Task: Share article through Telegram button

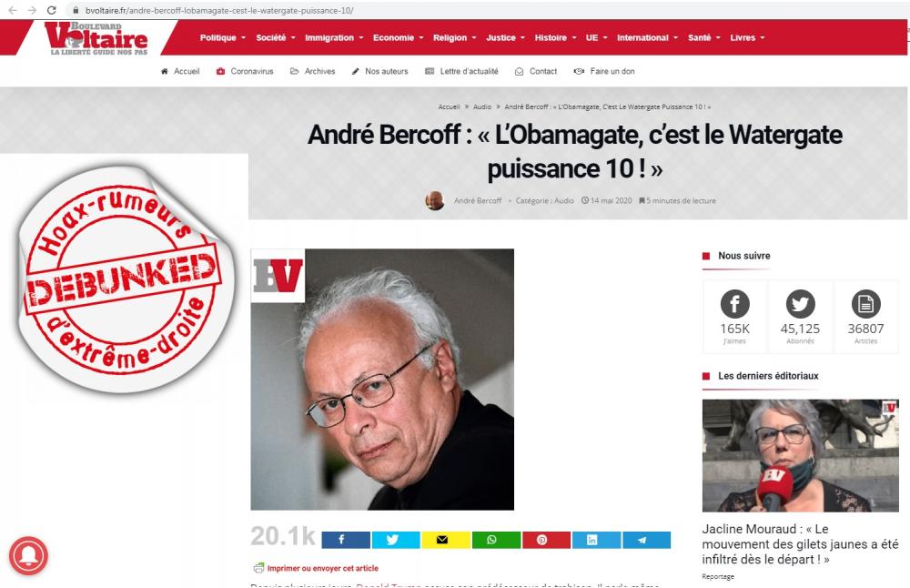Action: [x=646, y=540]
